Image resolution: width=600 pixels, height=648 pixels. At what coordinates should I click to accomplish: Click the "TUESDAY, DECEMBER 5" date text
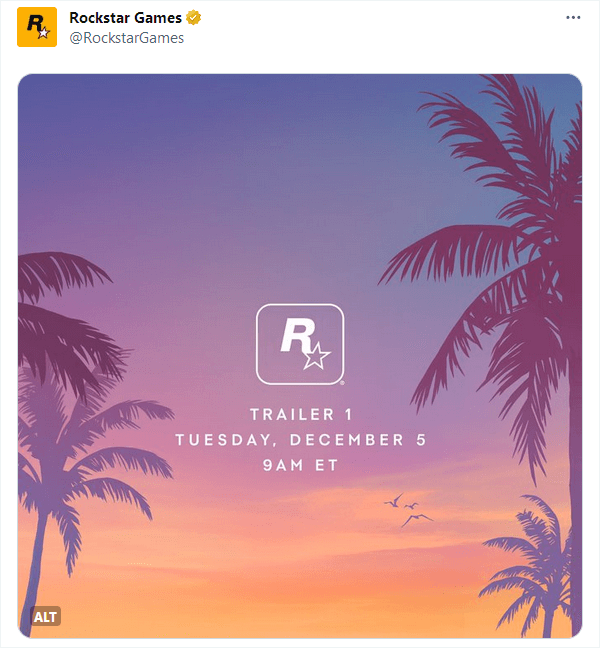coord(300,440)
